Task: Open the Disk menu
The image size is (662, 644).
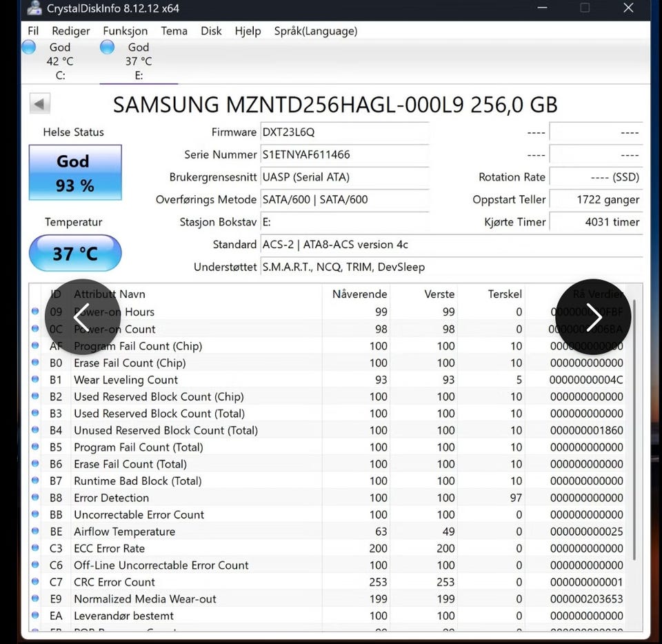Action: [x=211, y=31]
